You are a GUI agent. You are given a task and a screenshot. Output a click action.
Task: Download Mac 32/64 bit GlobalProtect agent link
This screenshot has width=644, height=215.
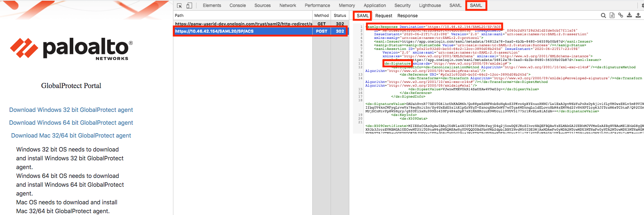tap(71, 135)
